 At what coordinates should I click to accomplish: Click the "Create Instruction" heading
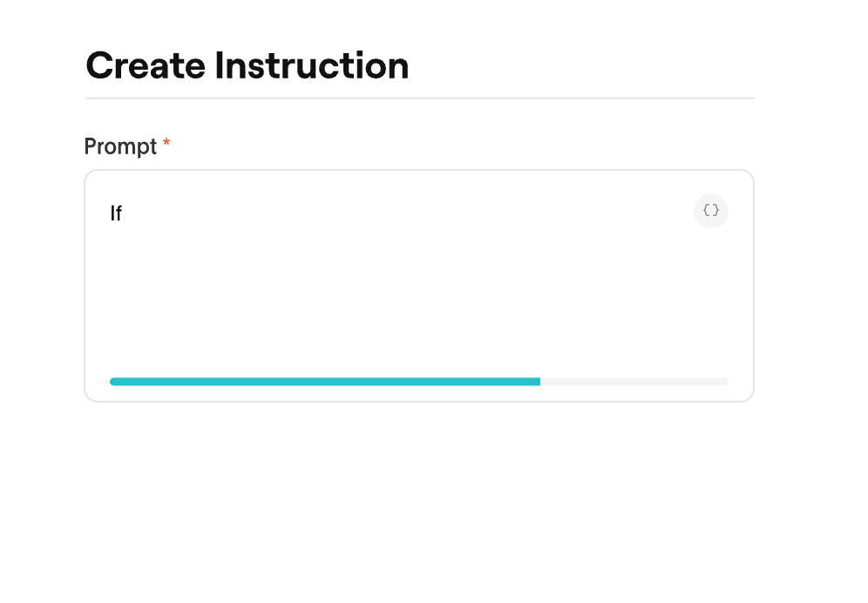coord(247,66)
